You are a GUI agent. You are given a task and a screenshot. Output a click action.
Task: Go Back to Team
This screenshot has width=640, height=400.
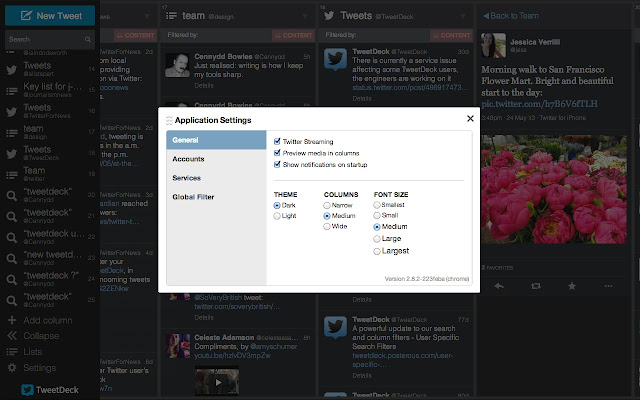click(511, 16)
